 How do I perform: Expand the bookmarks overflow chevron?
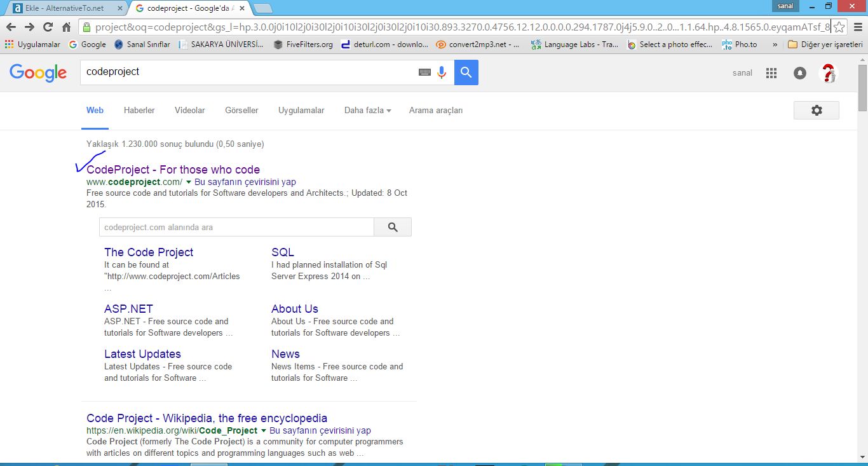(x=773, y=45)
